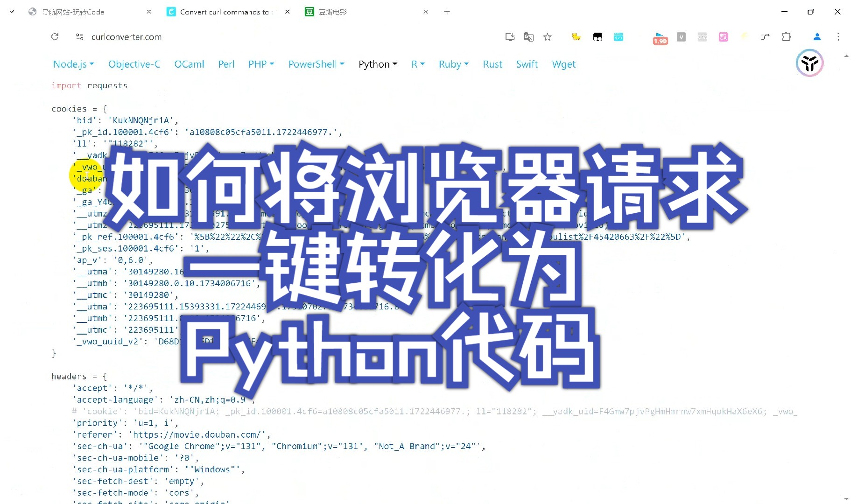Viewport: 851px width, 504px height.
Task: Click the 'bid' cookie line
Action: (x=125, y=120)
